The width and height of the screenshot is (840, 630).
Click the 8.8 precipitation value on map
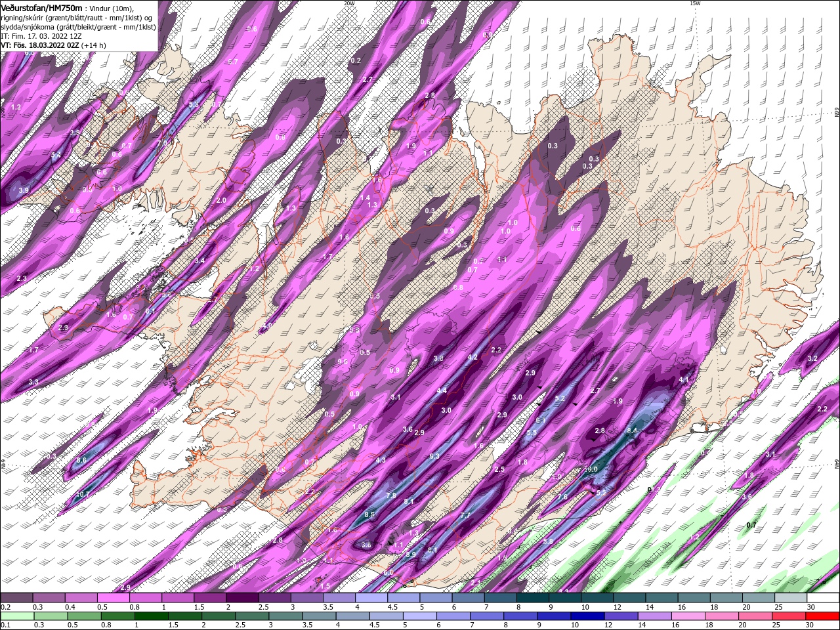pos(369,514)
